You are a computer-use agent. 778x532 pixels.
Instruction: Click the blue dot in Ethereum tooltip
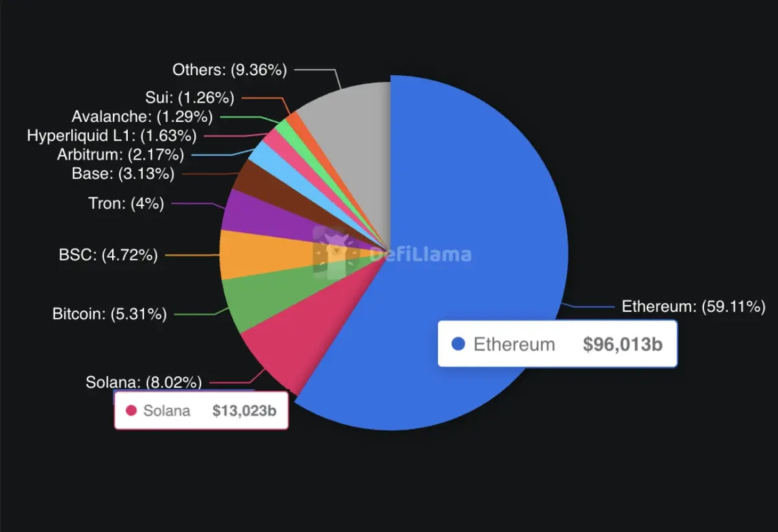click(458, 344)
